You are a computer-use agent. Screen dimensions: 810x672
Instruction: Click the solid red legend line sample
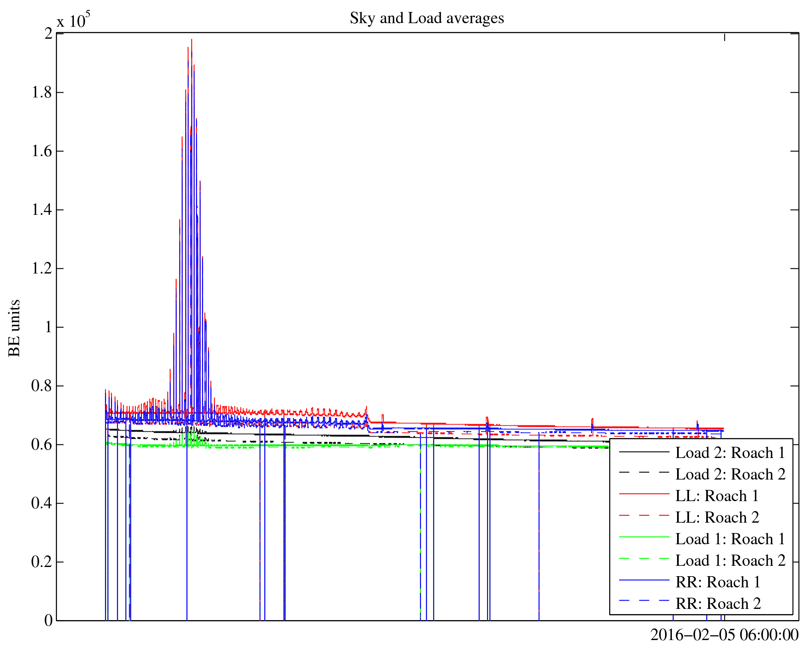(644, 494)
